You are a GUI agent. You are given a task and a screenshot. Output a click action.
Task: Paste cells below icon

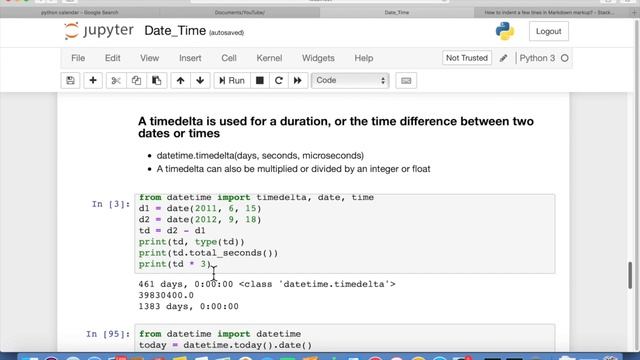point(157,80)
